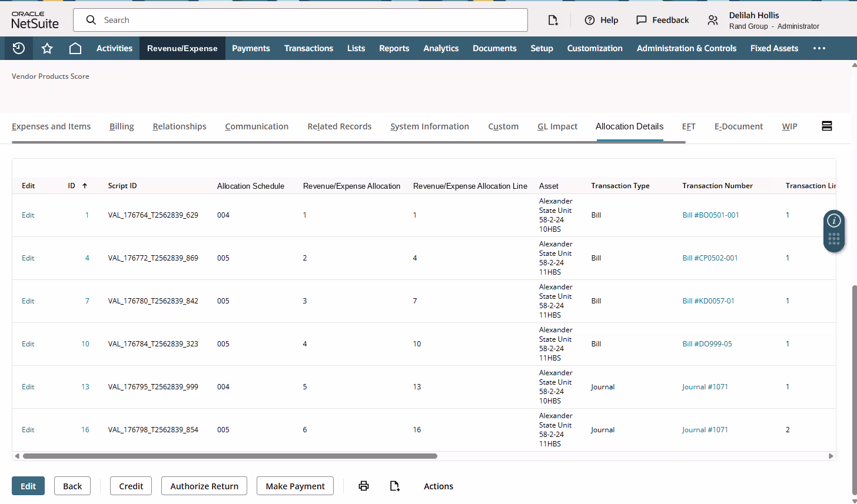The height and width of the screenshot is (504, 857).
Task: Click the New document icon near Actions
Action: 395,486
